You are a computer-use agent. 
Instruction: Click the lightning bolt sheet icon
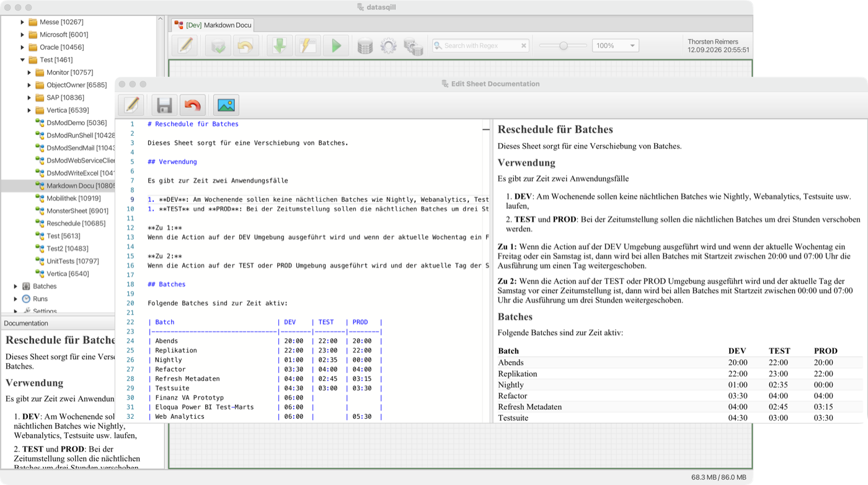click(308, 45)
